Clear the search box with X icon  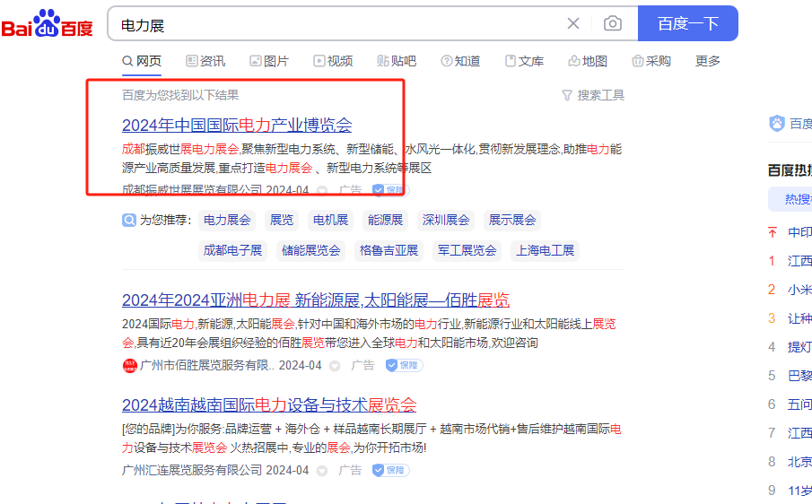(573, 23)
